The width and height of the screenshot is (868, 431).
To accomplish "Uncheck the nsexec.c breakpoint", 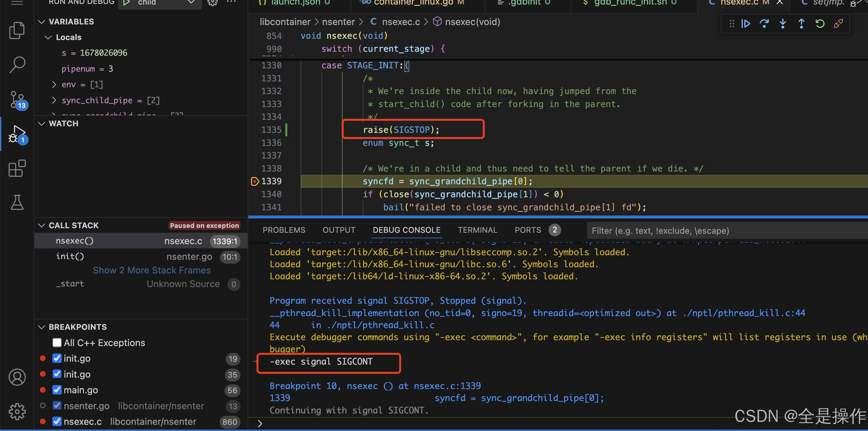I will [x=57, y=422].
